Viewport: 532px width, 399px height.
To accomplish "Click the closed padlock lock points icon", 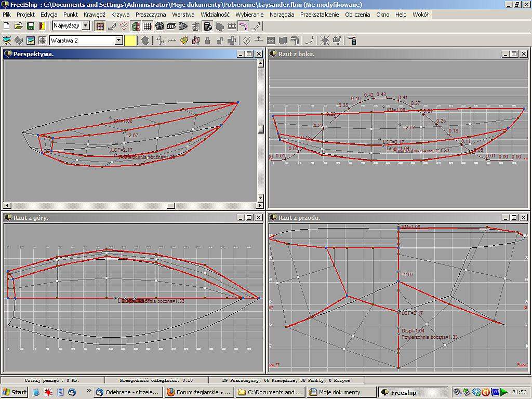I will [207, 41].
